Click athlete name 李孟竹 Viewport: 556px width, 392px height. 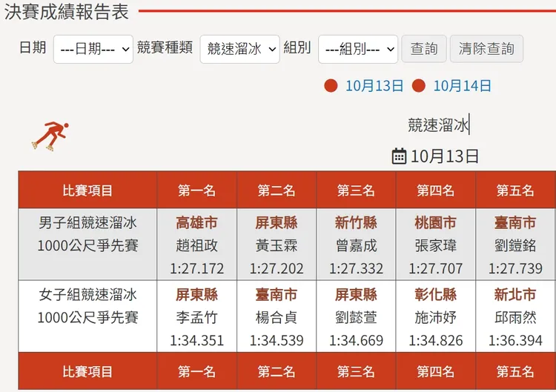point(196,318)
